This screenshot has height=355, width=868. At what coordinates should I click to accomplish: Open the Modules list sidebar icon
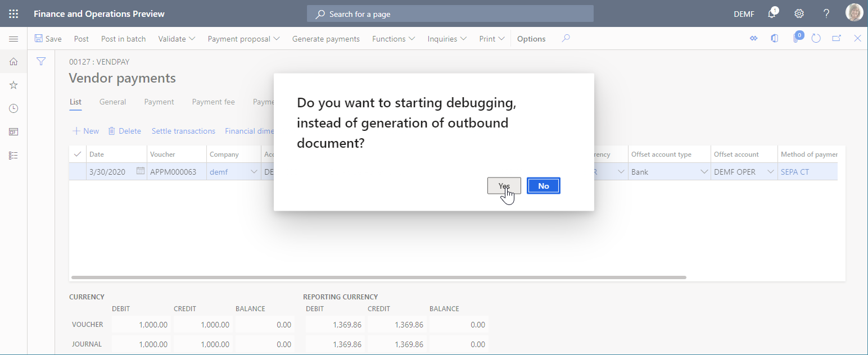[x=13, y=156]
